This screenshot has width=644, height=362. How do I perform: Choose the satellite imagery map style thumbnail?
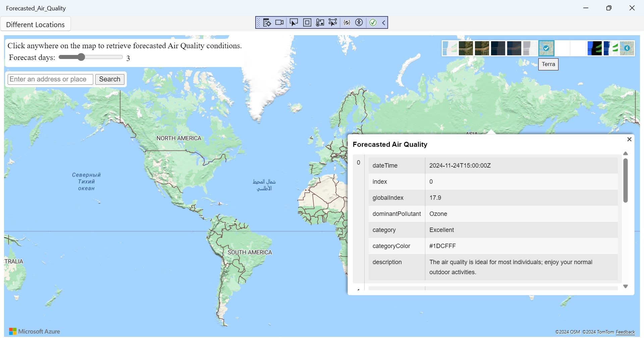tap(466, 48)
